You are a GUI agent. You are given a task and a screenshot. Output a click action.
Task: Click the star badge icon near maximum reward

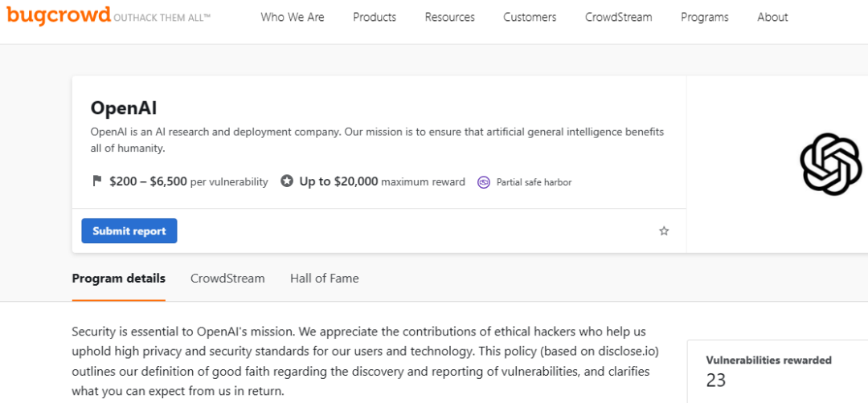pos(287,181)
